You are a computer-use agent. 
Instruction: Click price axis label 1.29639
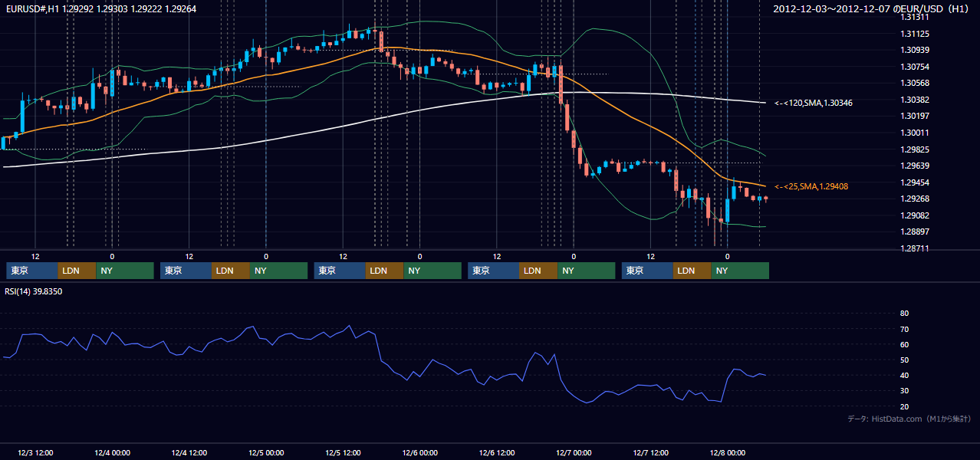click(914, 166)
